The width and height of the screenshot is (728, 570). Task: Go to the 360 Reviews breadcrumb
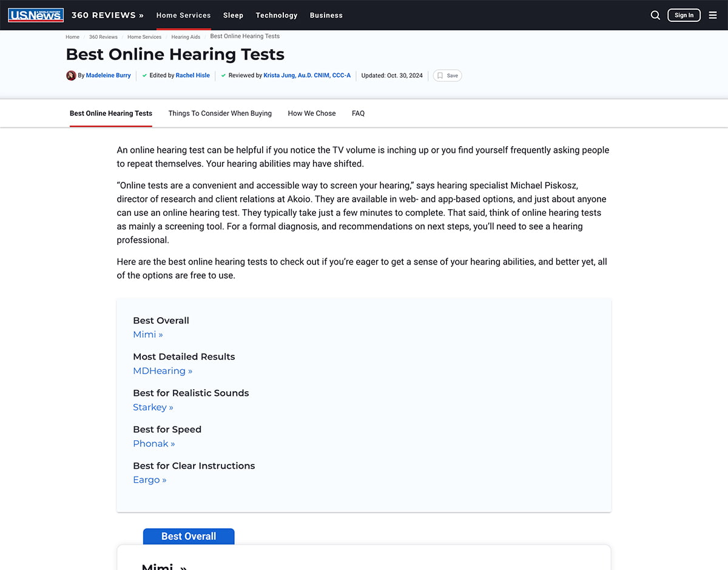(103, 37)
